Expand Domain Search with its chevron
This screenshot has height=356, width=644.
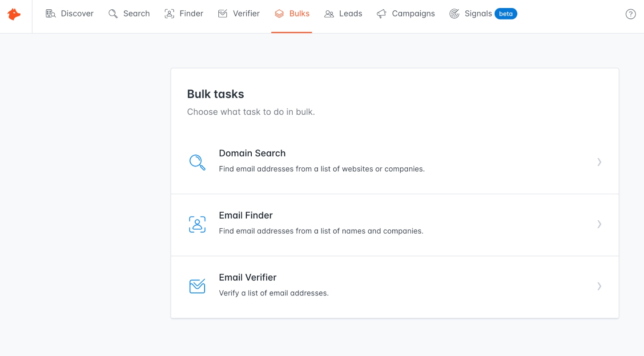pyautogui.click(x=600, y=162)
